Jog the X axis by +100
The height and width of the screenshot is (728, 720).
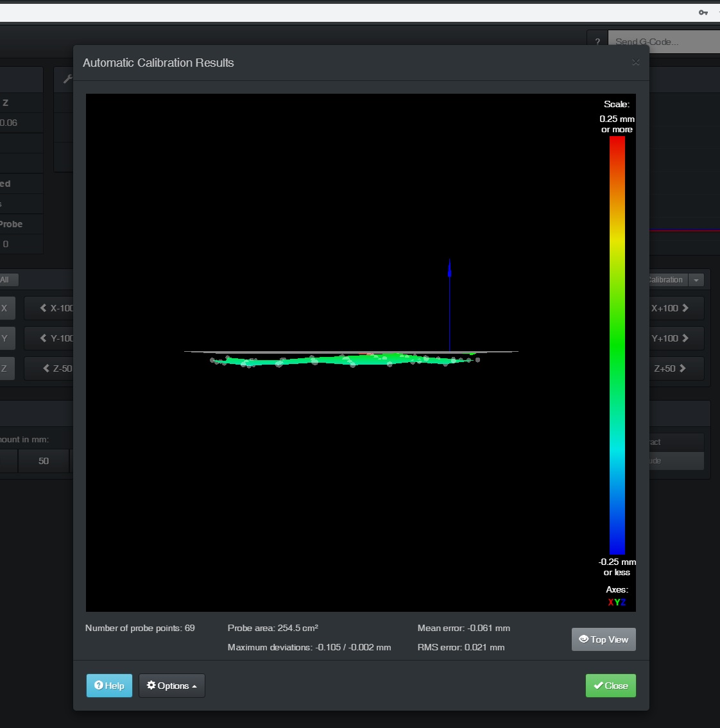(676, 308)
